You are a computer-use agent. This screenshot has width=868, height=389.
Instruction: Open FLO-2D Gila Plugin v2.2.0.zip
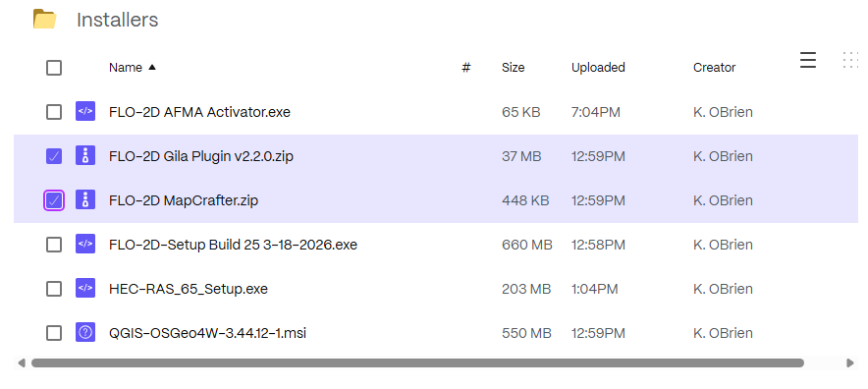click(x=201, y=156)
